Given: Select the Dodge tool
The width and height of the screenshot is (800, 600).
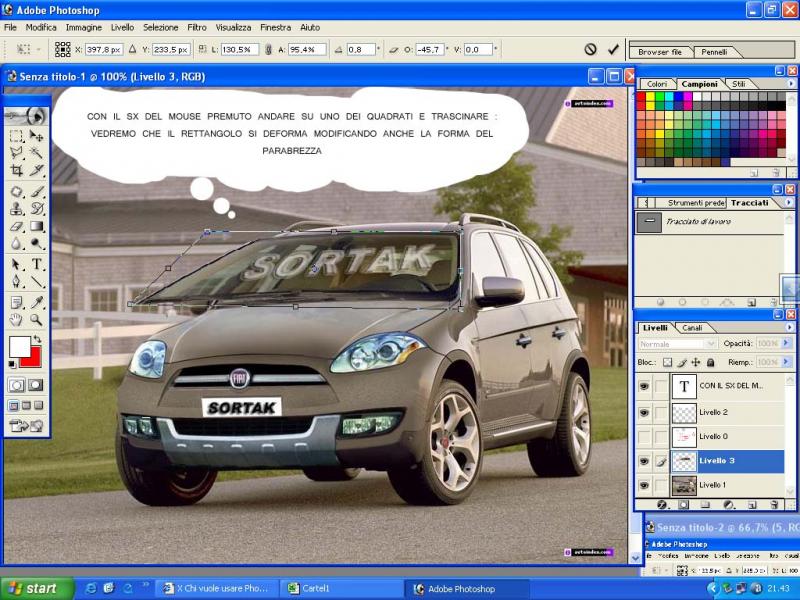Looking at the screenshot, I should tap(36, 243).
